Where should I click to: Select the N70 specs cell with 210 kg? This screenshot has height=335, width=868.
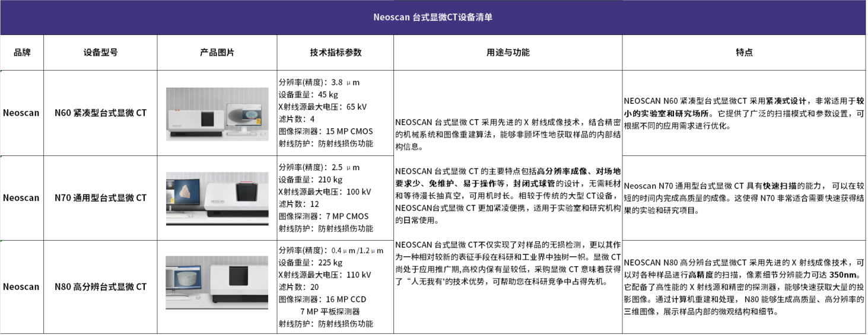click(335, 198)
